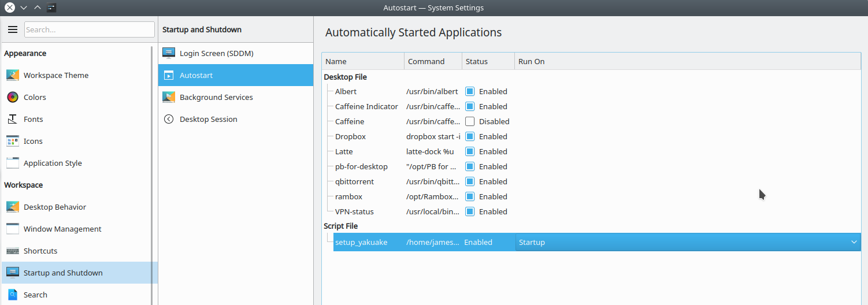Click the Fonts icon

point(13,119)
